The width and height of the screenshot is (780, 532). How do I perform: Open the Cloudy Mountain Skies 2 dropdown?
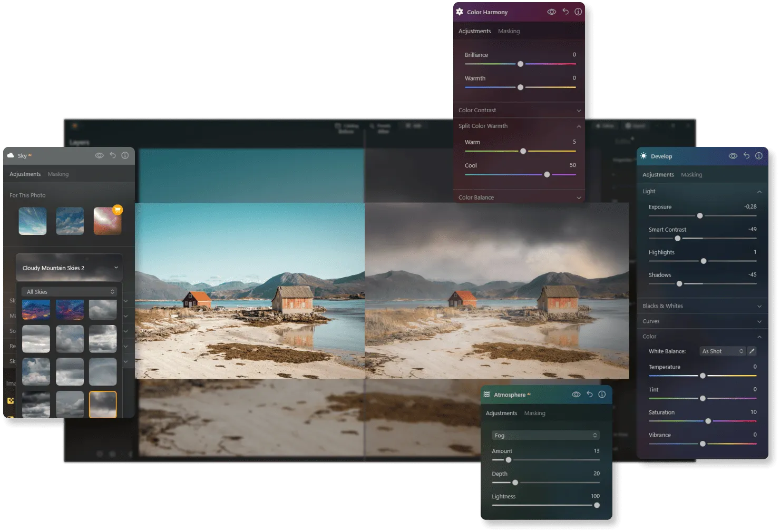69,268
